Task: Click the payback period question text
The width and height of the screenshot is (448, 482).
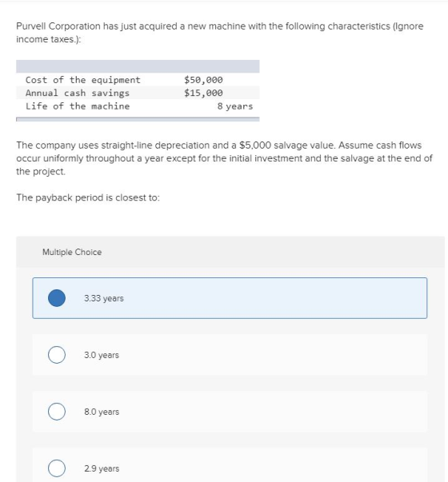Action: pyautogui.click(x=88, y=197)
